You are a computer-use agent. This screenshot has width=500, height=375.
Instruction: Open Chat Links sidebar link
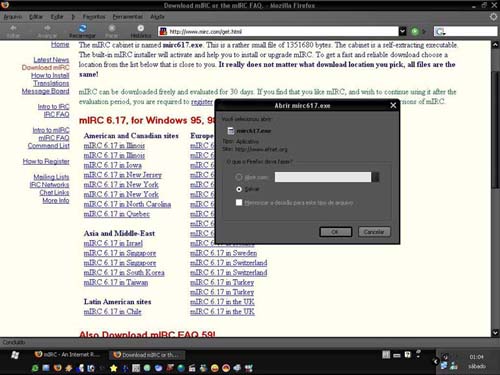pyautogui.click(x=54, y=192)
